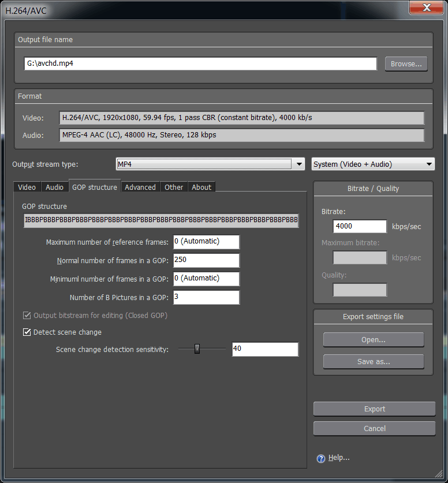
Task: Open the Advanced tab
Action: coord(140,187)
